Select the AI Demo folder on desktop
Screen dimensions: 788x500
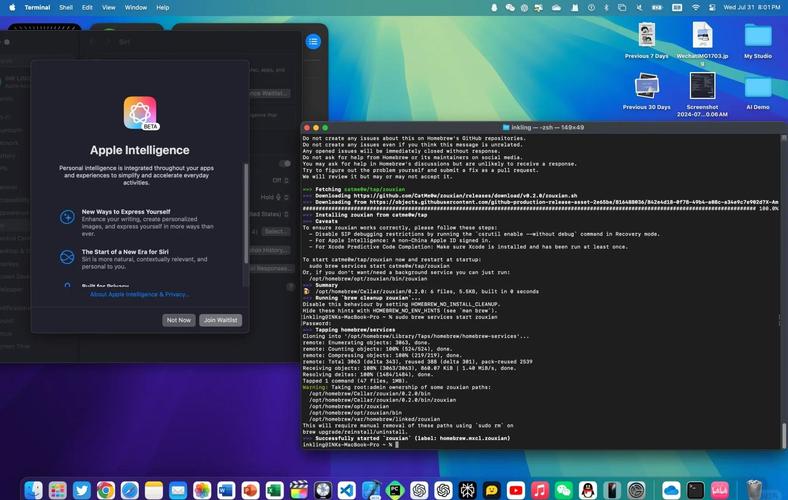[758, 91]
